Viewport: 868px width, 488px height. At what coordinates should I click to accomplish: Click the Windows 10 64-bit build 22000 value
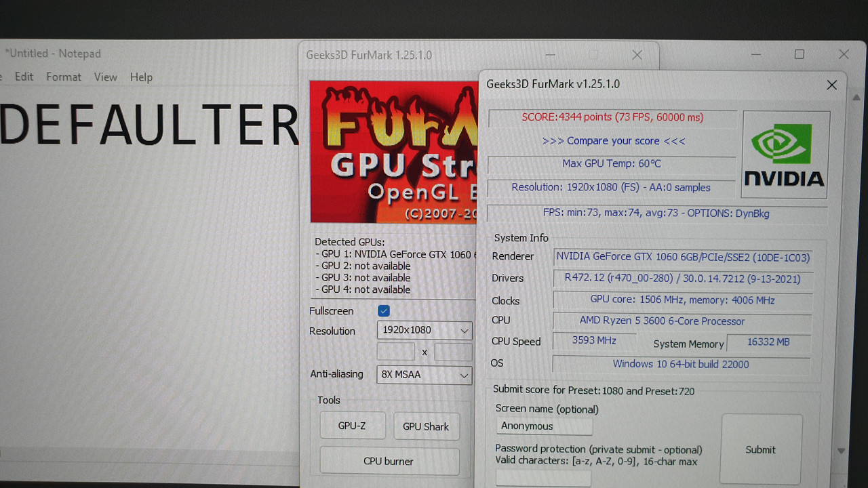pyautogui.click(x=681, y=364)
